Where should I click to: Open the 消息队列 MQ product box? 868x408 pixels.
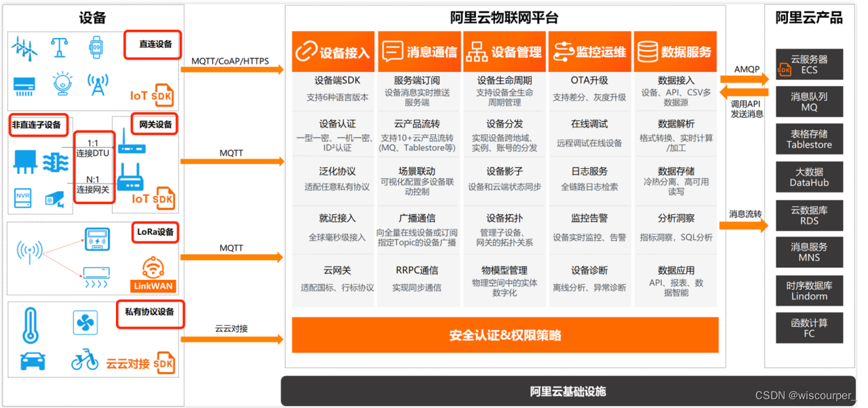(809, 102)
